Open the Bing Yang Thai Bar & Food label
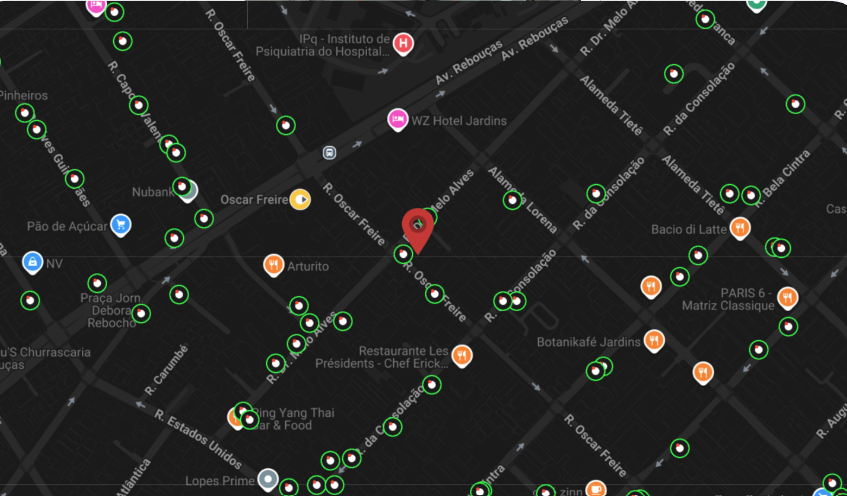This screenshot has width=847, height=496. [x=293, y=419]
